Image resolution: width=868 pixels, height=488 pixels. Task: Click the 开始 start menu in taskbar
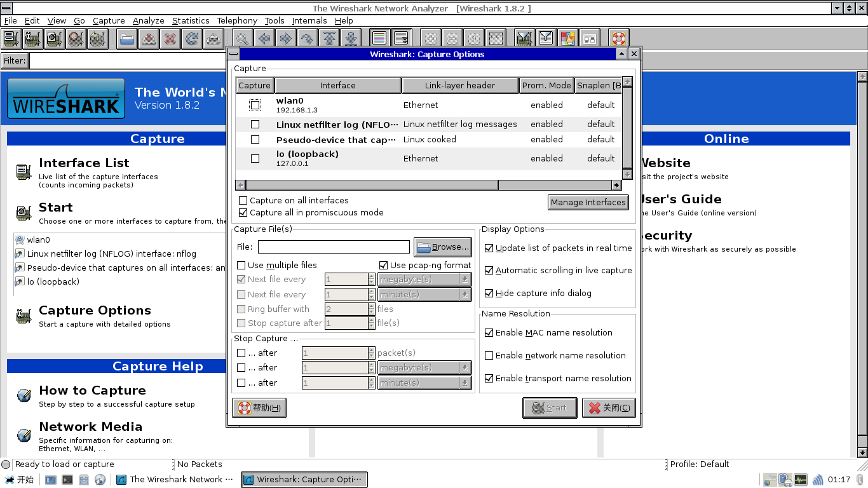click(x=19, y=480)
